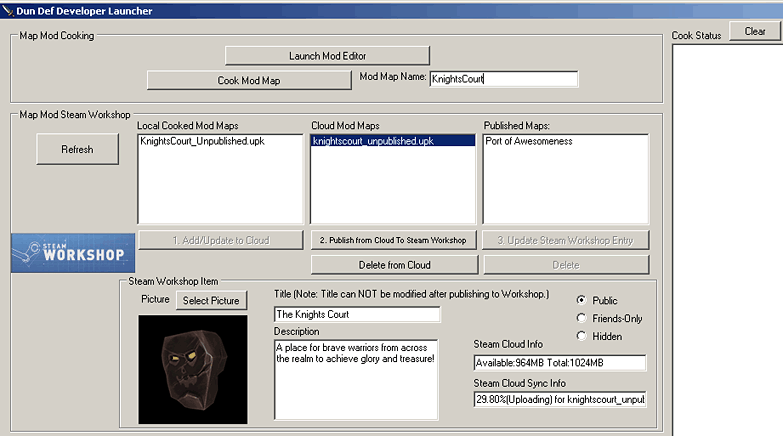
Task: Focus the Mod Map Name field
Action: (504, 79)
